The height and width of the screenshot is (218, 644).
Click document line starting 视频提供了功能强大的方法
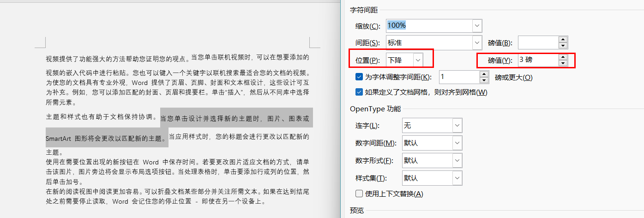pos(177,58)
